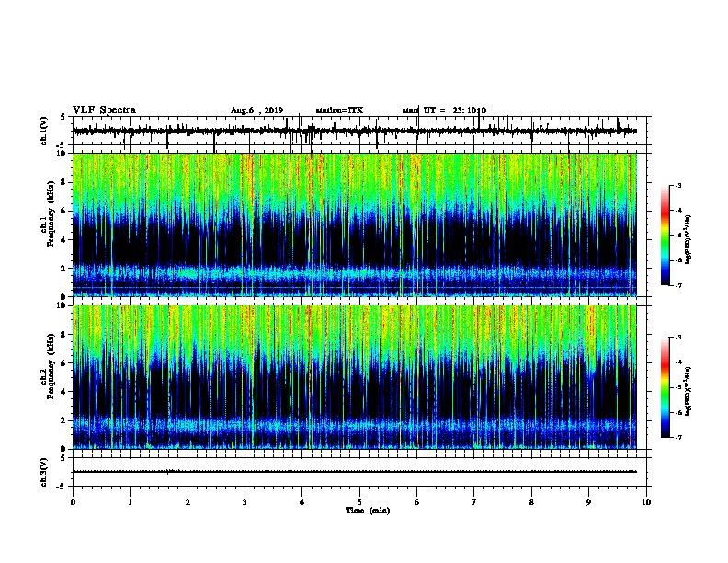
Task: Click the ch.1 spectrogram color scale bar
Action: 665,236
